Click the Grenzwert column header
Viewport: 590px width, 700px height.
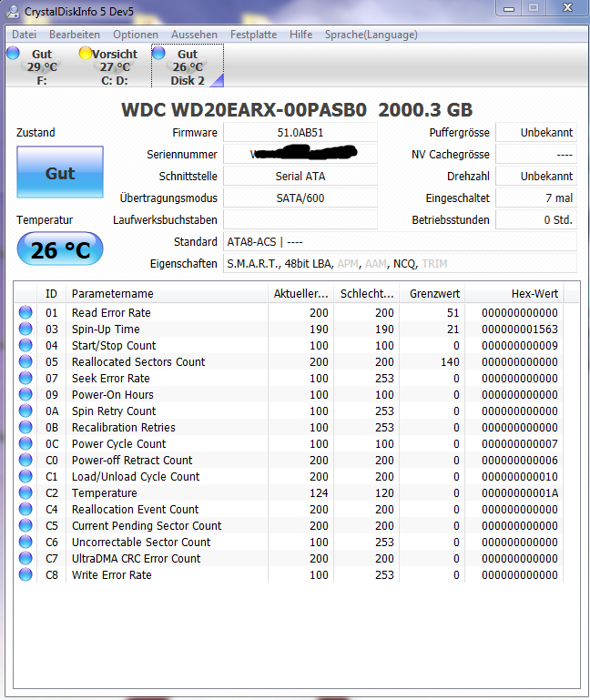click(x=432, y=294)
